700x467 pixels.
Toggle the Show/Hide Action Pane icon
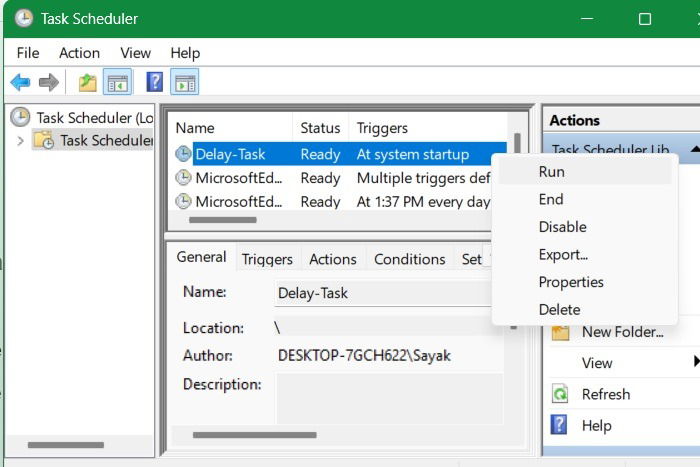click(185, 82)
